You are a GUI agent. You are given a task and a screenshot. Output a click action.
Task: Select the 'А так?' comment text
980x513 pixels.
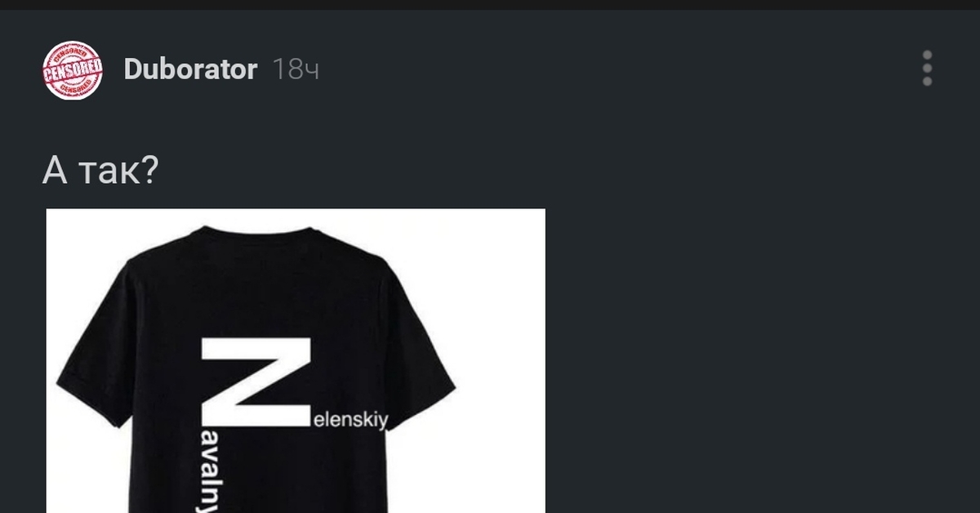tap(100, 171)
